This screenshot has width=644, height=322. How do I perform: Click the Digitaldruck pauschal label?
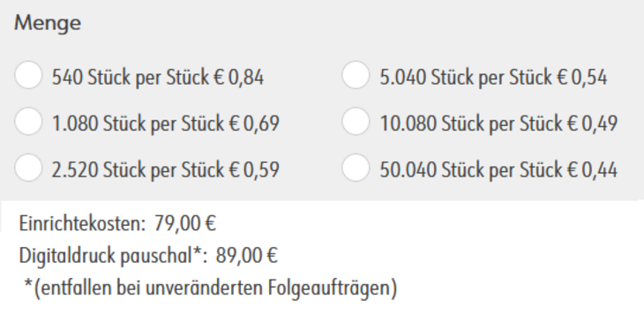(x=113, y=256)
